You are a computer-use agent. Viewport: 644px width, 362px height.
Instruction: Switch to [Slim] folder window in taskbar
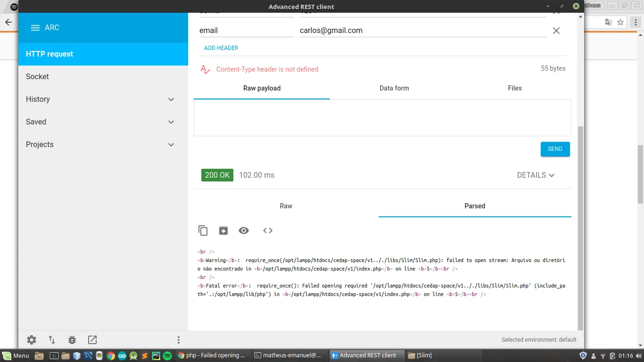(x=443, y=355)
